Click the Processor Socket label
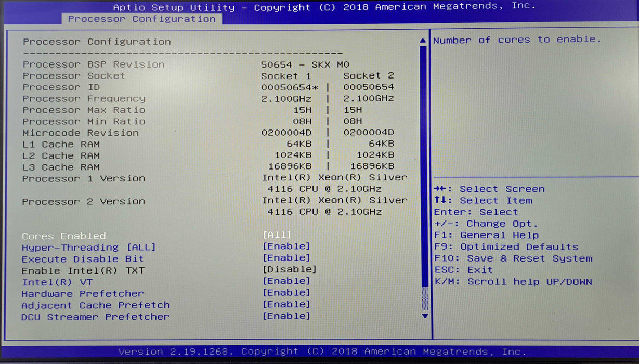639x364 pixels. (74, 76)
